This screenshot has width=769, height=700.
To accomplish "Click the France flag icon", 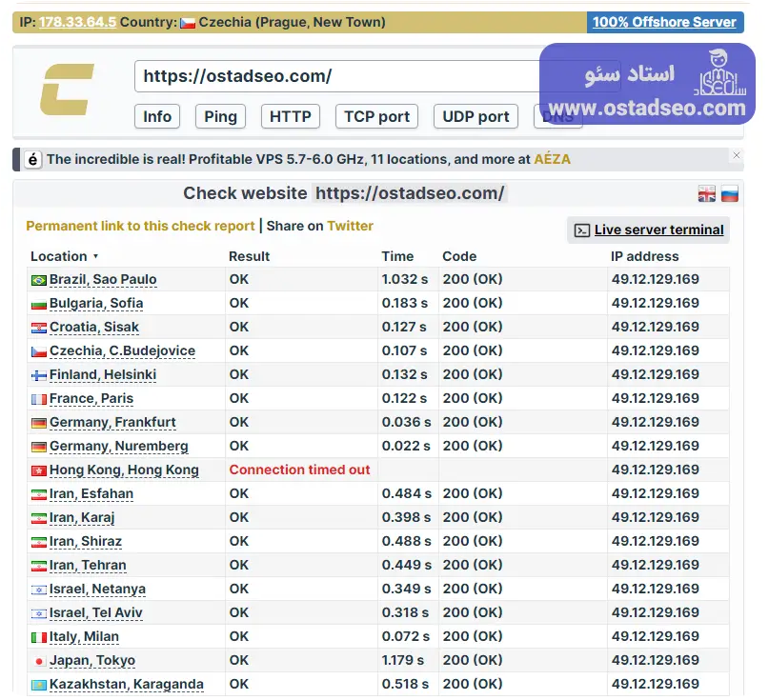I will [39, 399].
